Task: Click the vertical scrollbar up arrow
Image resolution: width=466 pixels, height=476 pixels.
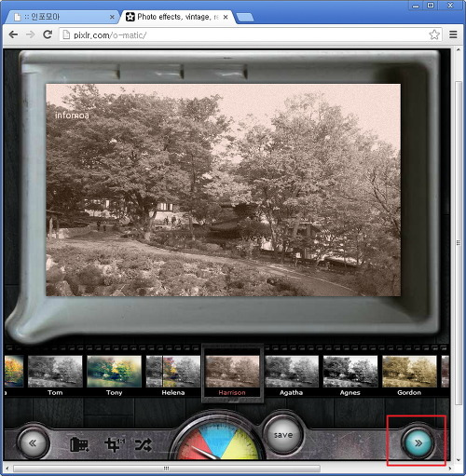Action: point(459,49)
